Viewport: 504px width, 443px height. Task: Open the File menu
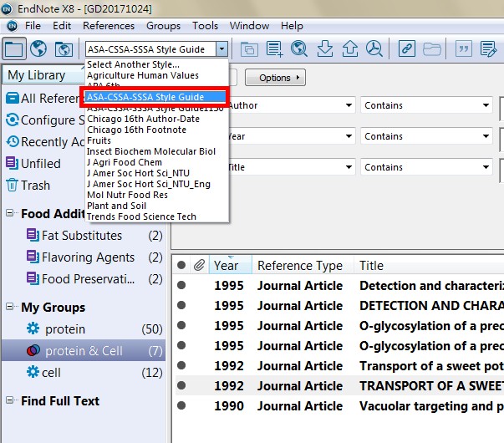coord(33,26)
